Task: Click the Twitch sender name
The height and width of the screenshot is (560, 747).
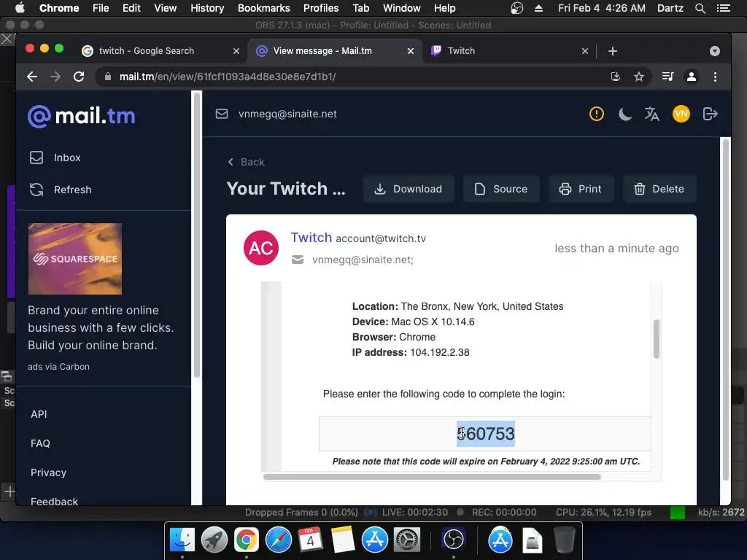Action: (x=311, y=237)
